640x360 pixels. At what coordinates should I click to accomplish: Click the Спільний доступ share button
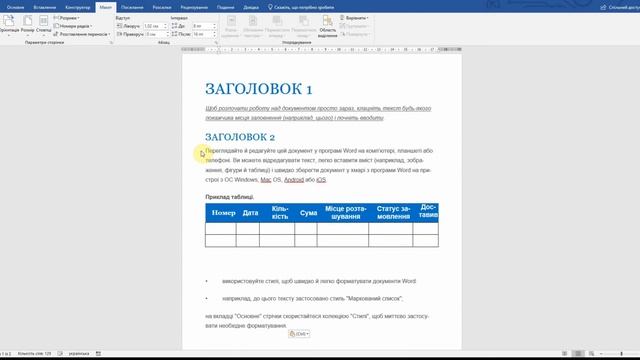pos(620,7)
